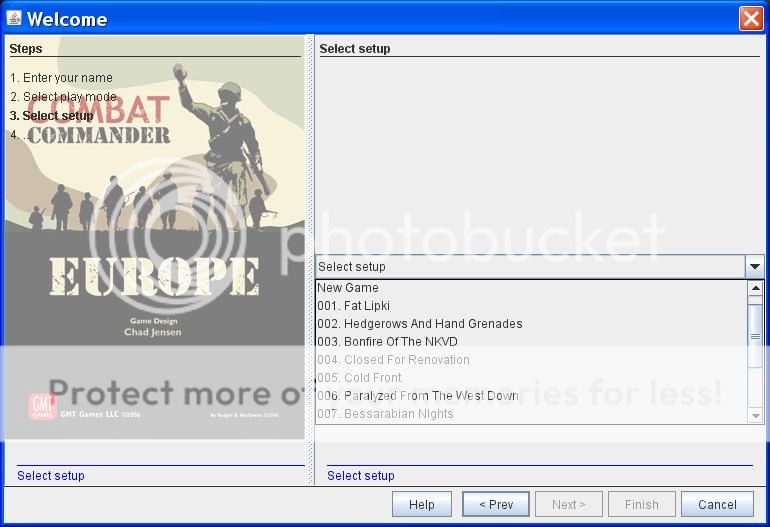Select 004. Closed For Renovation

click(x=531, y=360)
